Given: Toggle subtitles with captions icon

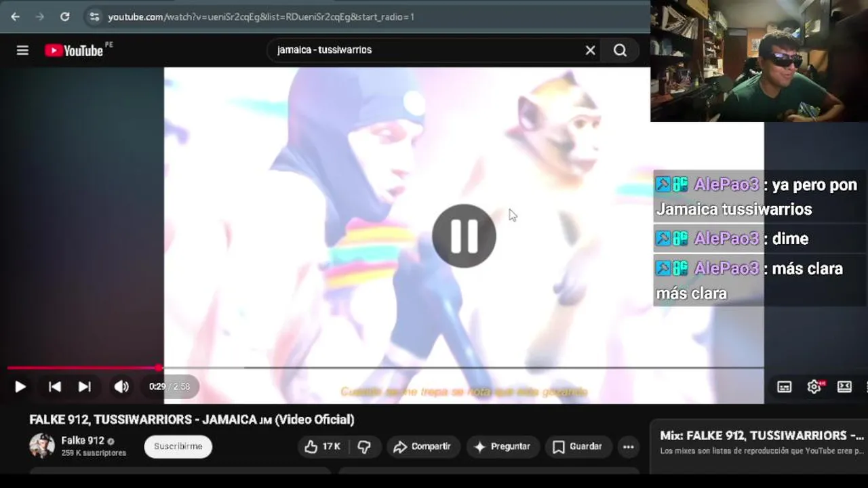Looking at the screenshot, I should (784, 386).
